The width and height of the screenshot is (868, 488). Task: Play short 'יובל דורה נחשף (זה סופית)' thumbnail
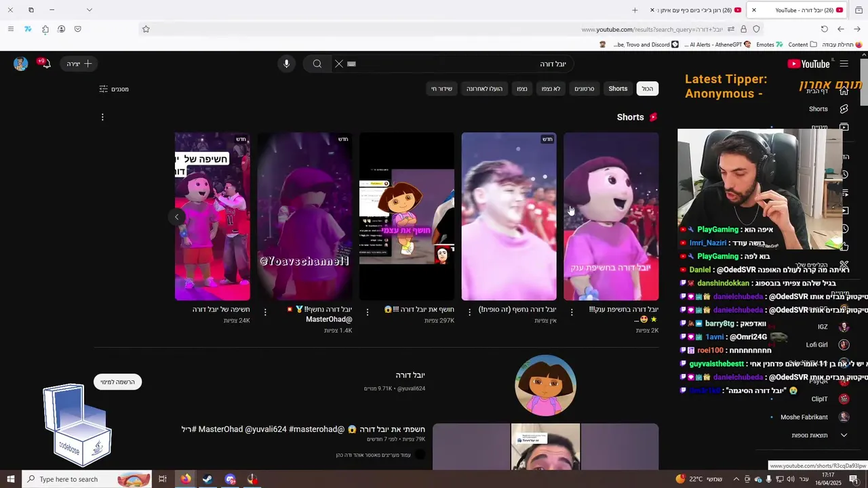click(x=509, y=216)
